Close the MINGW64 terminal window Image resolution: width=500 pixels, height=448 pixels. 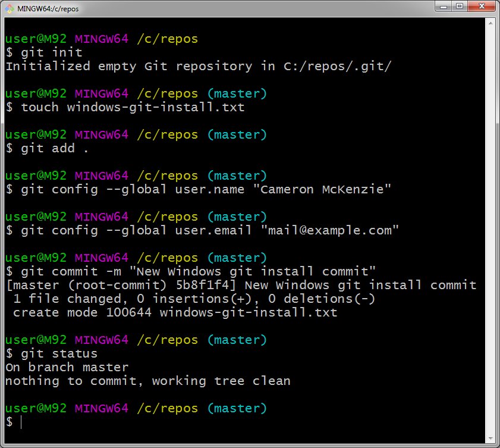481,7
